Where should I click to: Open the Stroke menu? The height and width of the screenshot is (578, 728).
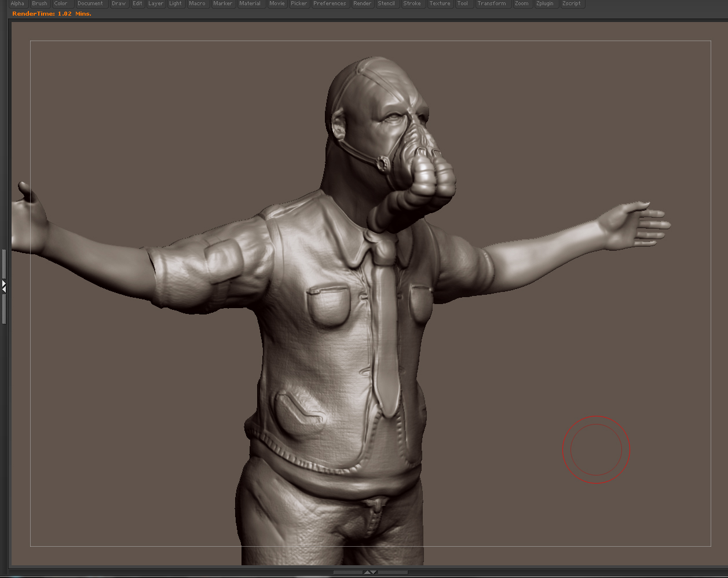pyautogui.click(x=412, y=3)
